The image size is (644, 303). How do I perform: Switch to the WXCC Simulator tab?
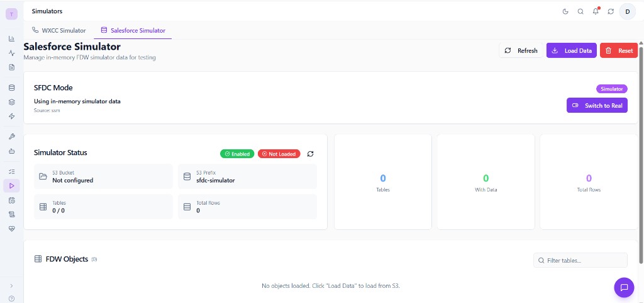[58, 30]
